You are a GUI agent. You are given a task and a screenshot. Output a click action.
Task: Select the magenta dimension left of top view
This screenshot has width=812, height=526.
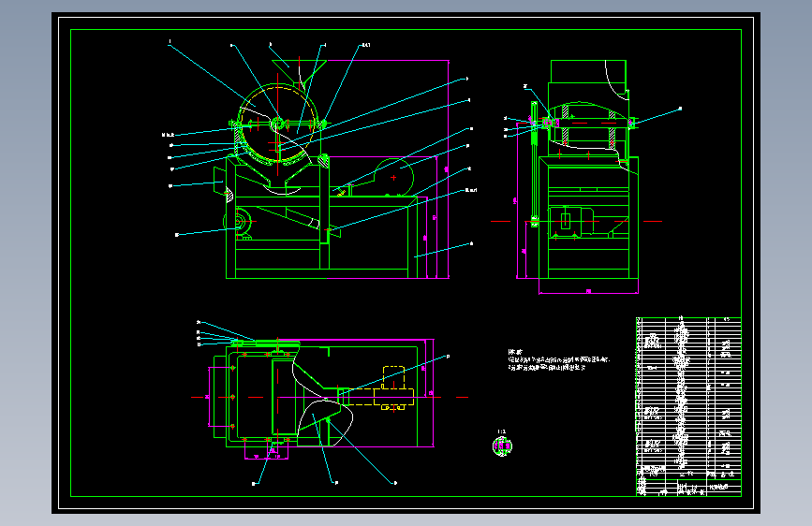tap(208, 397)
